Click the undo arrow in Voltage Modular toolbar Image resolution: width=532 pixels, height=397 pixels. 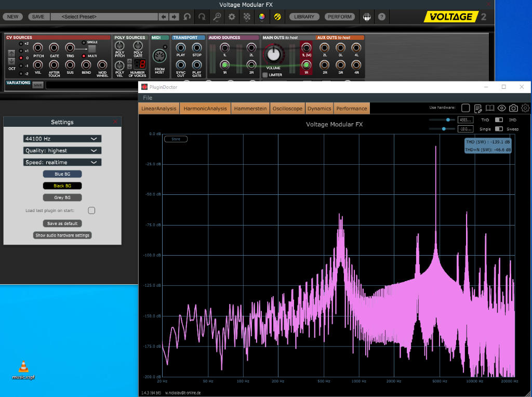[187, 17]
